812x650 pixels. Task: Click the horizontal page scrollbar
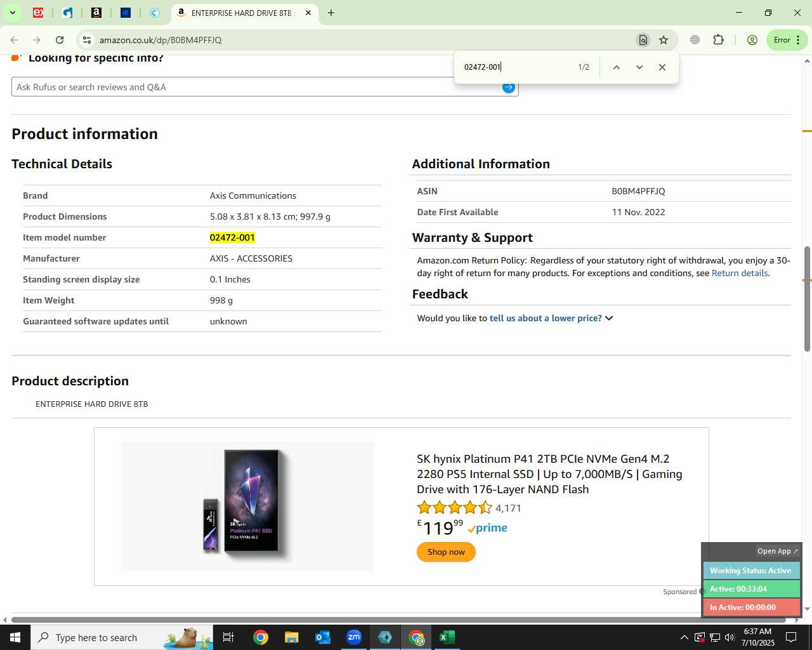(x=398, y=620)
